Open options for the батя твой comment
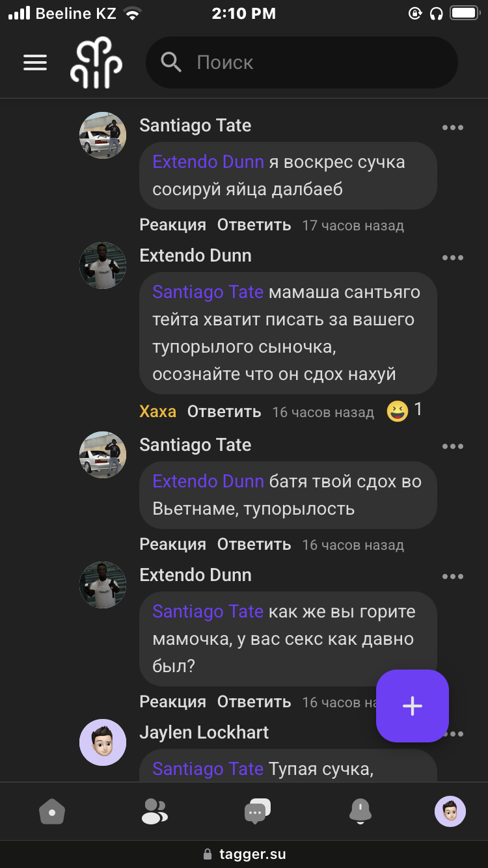The height and width of the screenshot is (868, 488). (x=453, y=446)
